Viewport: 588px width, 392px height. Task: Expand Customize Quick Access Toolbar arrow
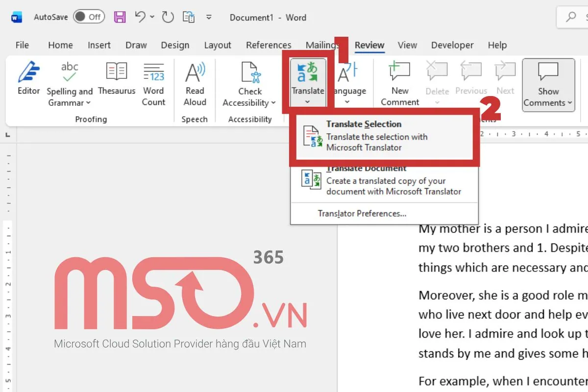tap(209, 17)
